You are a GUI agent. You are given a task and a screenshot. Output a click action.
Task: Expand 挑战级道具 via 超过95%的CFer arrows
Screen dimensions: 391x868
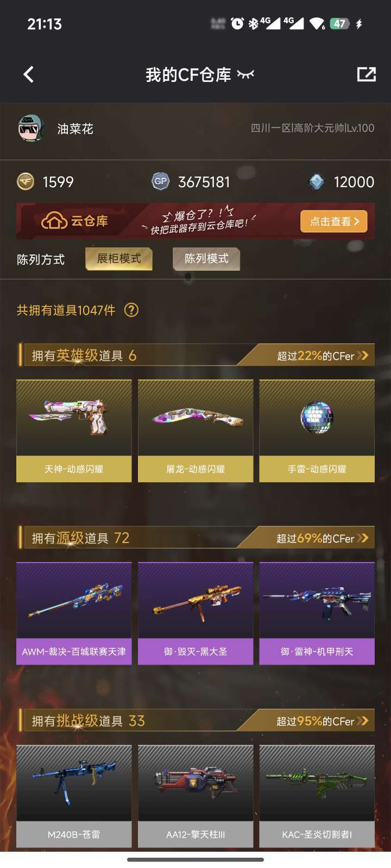tap(363, 720)
